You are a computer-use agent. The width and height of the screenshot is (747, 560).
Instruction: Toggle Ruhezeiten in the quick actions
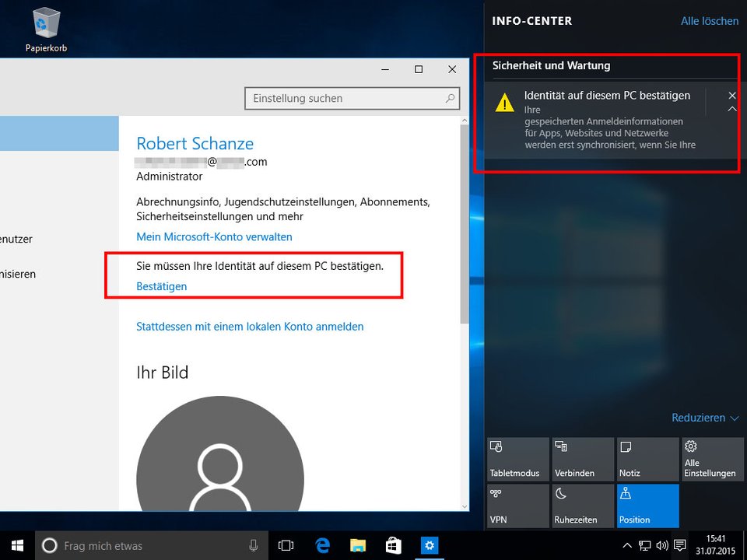(582, 506)
